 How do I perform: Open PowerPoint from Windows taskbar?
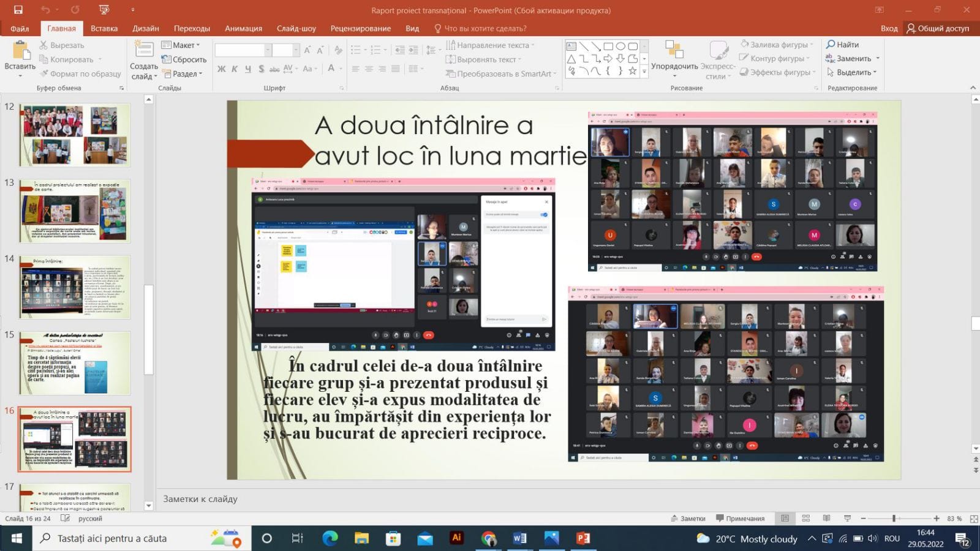point(582,538)
